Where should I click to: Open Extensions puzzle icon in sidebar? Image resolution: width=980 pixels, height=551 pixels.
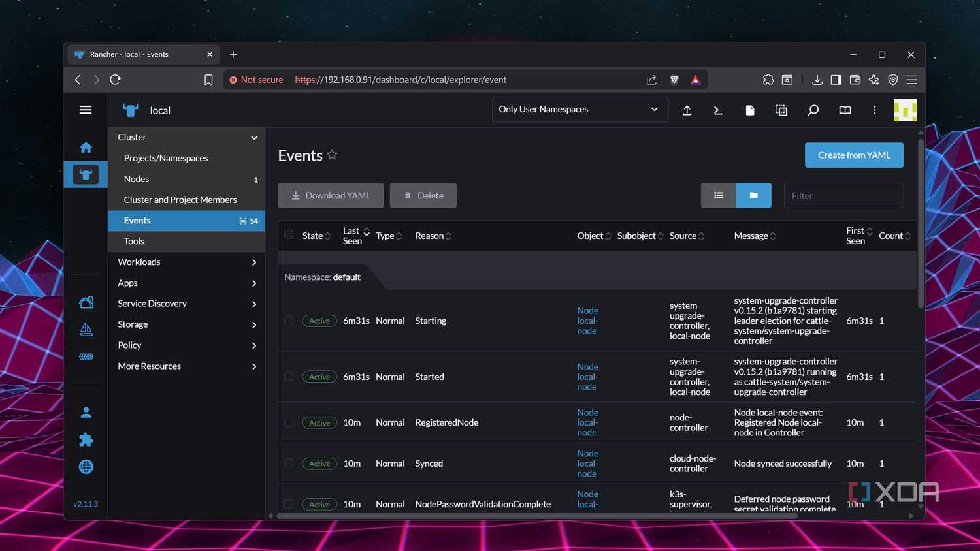coord(86,439)
